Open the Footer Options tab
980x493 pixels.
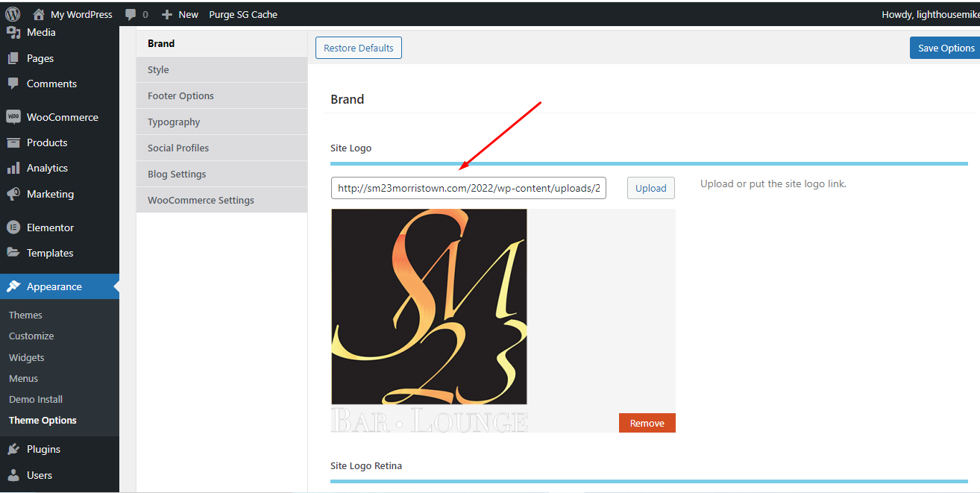click(x=222, y=95)
